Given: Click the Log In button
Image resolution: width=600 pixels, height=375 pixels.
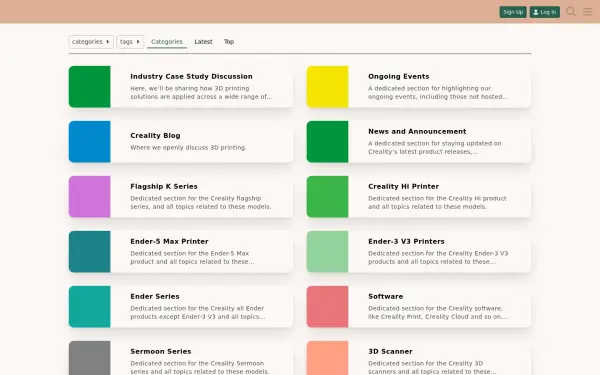Looking at the screenshot, I should pos(545,12).
